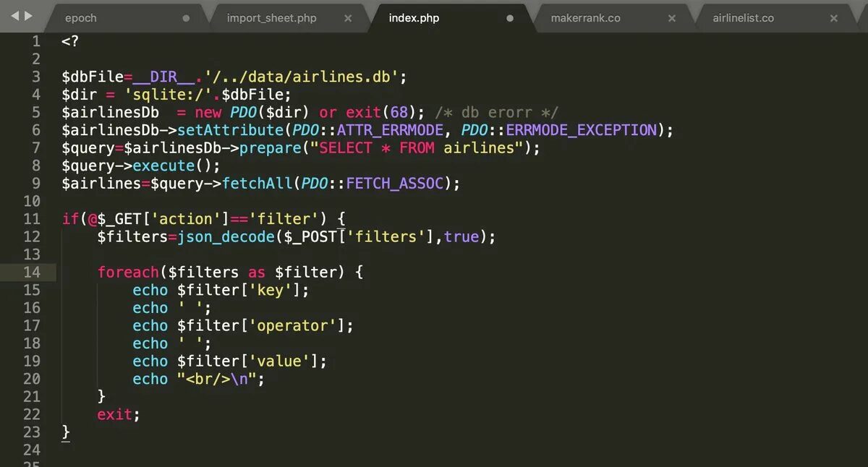The height and width of the screenshot is (467, 868).
Task: Click 'echo' on line 16
Action: click(x=150, y=308)
